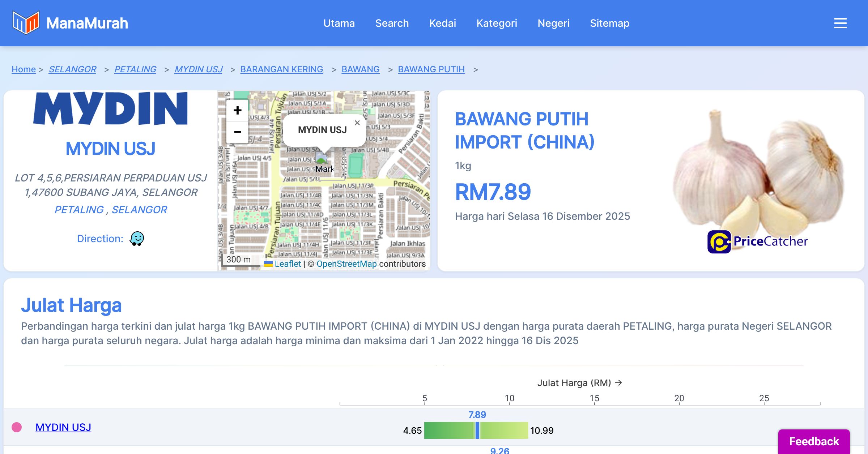Click the map marker icon

(x=321, y=158)
